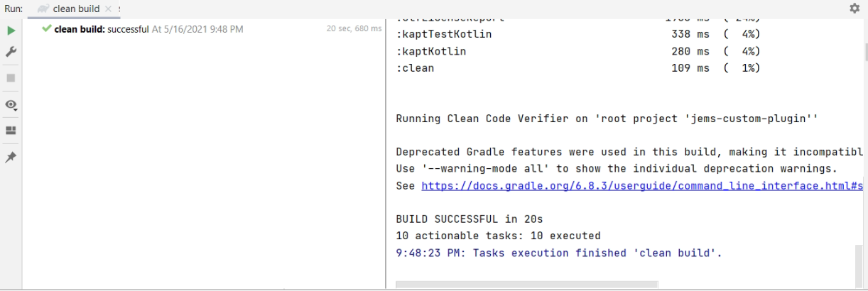The height and width of the screenshot is (291, 868).
Task: Open Run panel gear settings
Action: tap(855, 9)
